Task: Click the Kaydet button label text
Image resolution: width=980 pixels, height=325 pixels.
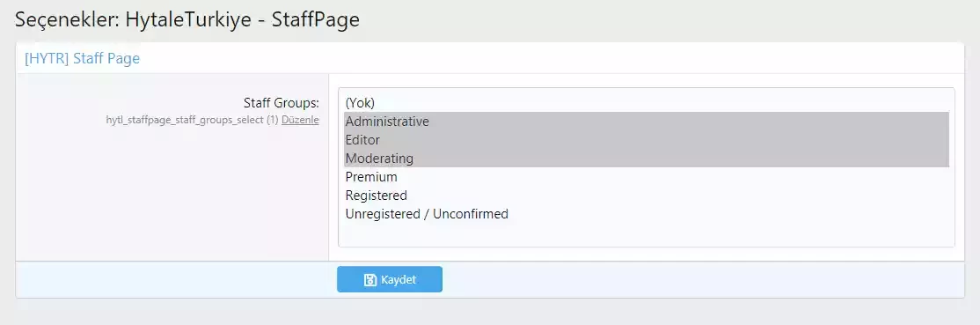Action: (399, 280)
